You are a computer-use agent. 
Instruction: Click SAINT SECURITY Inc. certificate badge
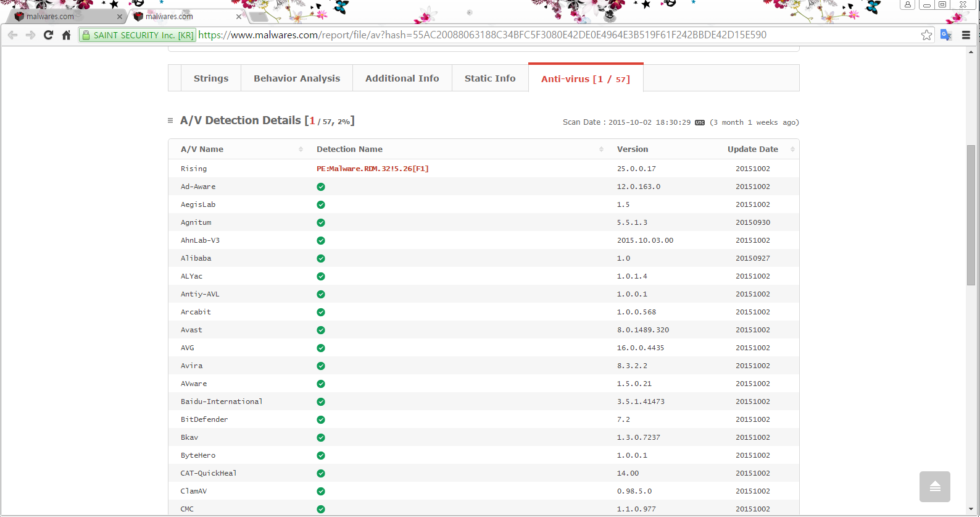click(138, 35)
